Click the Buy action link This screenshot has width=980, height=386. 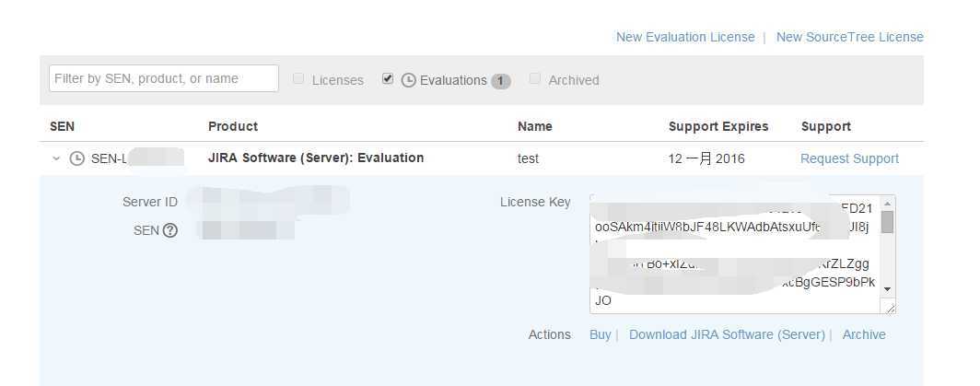[x=600, y=334]
